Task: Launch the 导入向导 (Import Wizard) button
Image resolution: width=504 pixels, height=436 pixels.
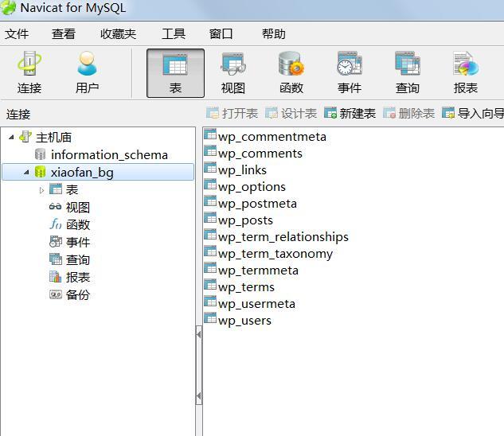Action: coord(472,113)
